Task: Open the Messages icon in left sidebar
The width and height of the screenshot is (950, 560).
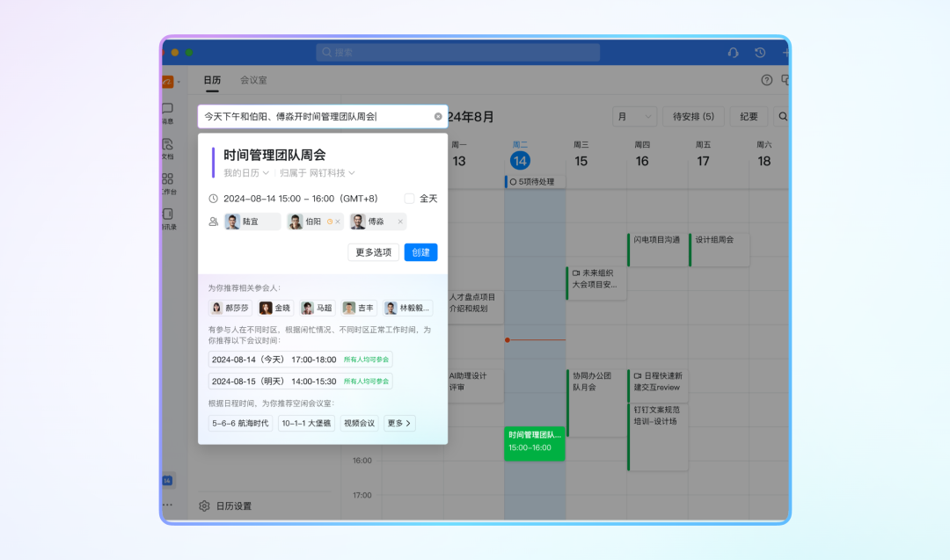Action: pos(167,108)
